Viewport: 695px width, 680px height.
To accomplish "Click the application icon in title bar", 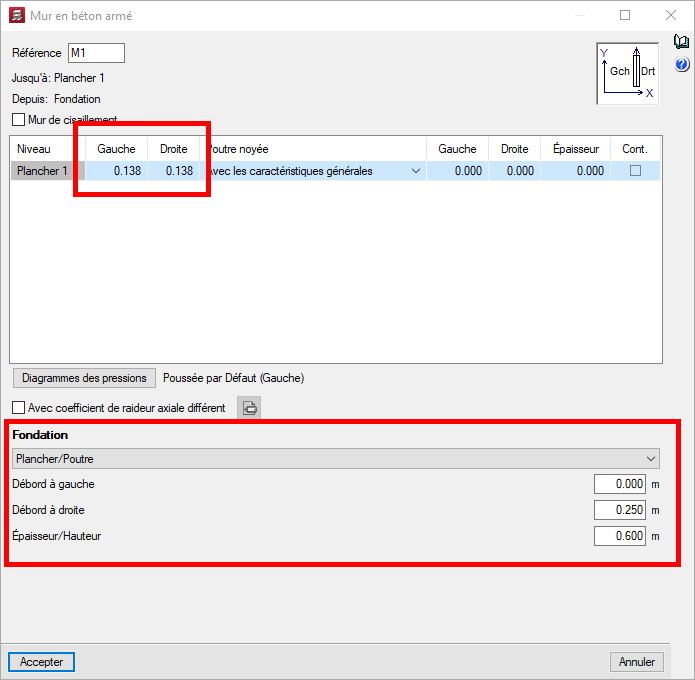I will [16, 16].
